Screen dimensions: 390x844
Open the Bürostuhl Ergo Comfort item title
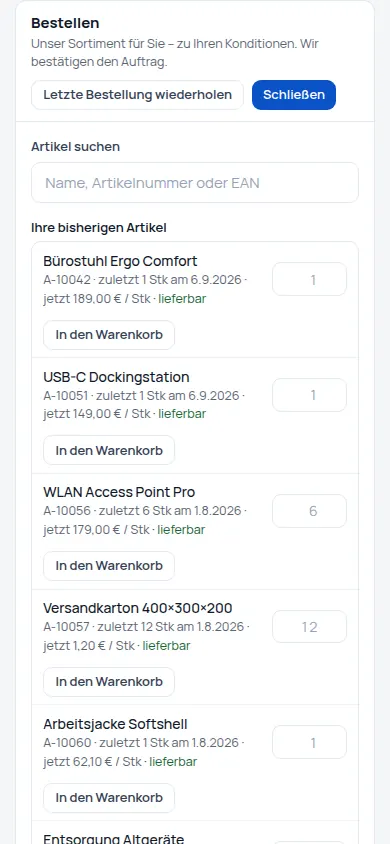(120, 261)
